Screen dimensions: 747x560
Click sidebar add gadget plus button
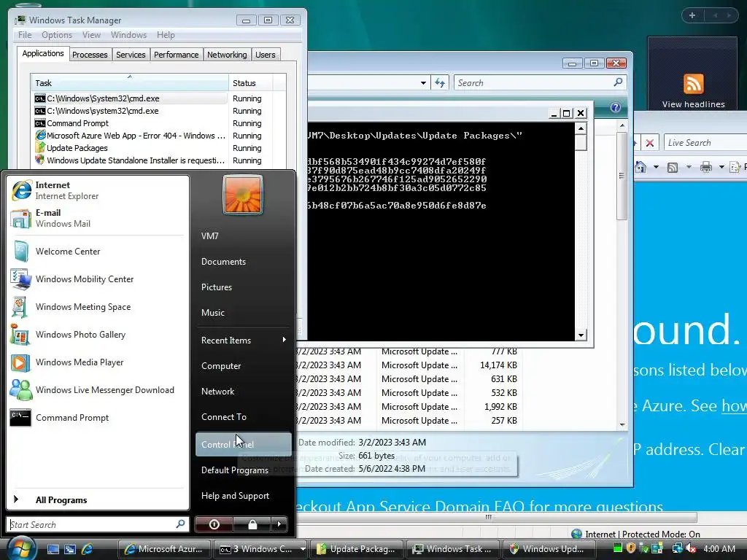[692, 15]
